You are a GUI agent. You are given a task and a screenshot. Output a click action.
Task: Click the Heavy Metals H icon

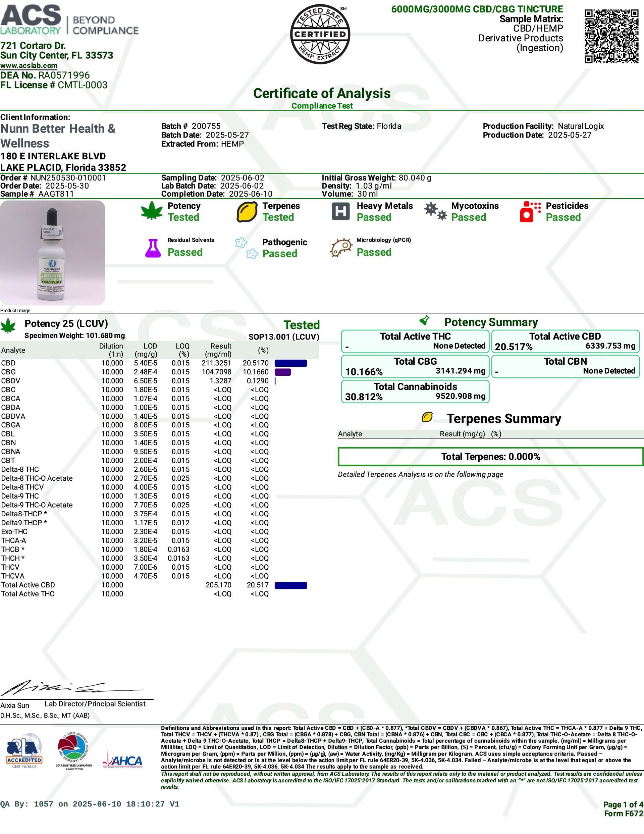click(x=340, y=211)
